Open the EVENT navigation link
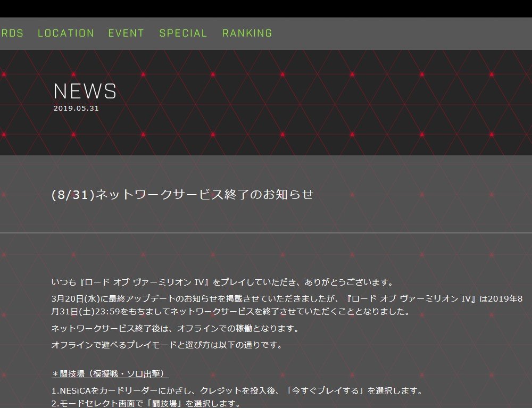Screen dimensions: 532x408 click(x=126, y=33)
